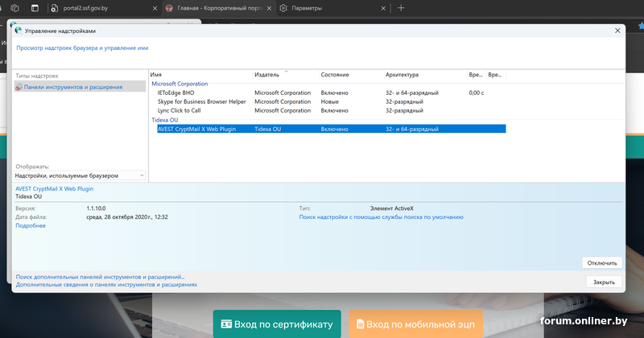Click Поиск надстройки с помощью службы поиска link

[x=381, y=216]
